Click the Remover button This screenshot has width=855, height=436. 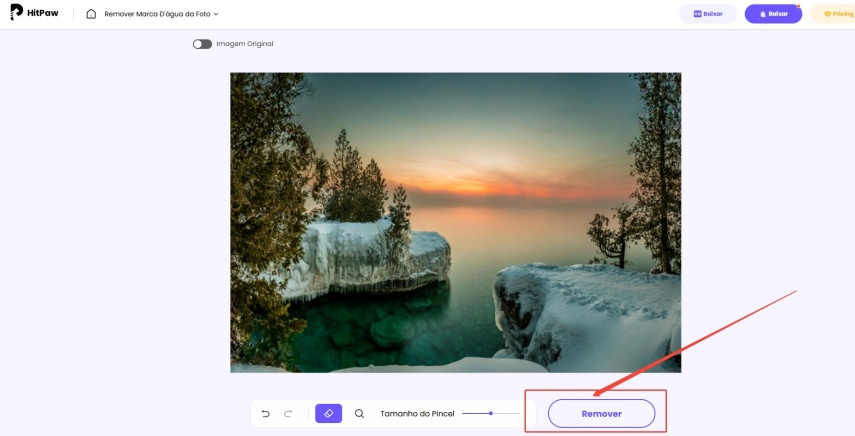click(x=601, y=414)
